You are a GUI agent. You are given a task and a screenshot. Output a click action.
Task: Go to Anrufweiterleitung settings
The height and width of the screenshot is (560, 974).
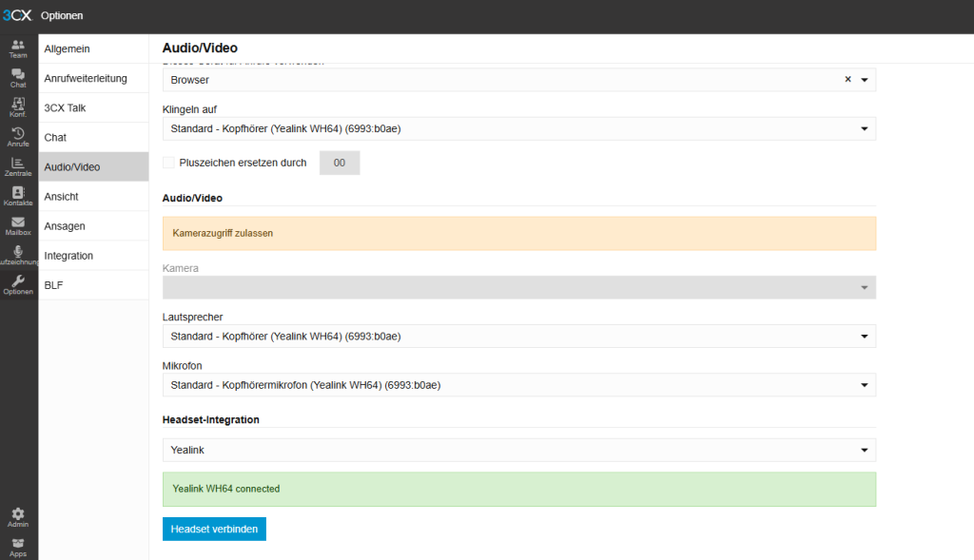93,78
